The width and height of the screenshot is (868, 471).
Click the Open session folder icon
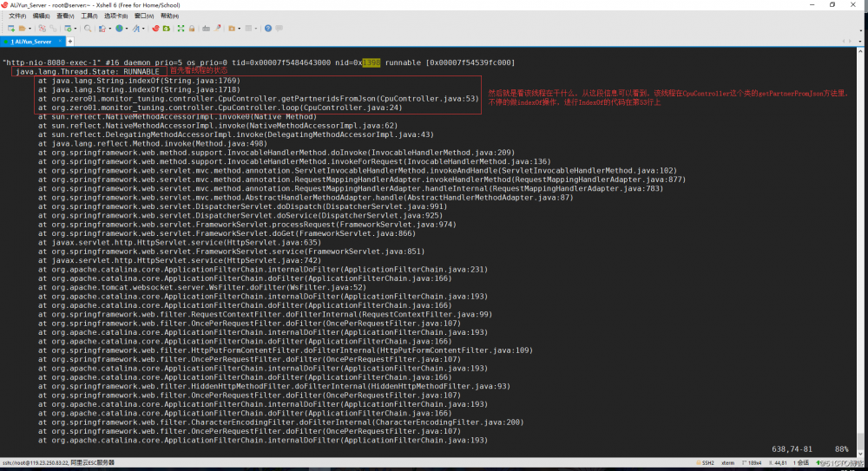pos(23,29)
